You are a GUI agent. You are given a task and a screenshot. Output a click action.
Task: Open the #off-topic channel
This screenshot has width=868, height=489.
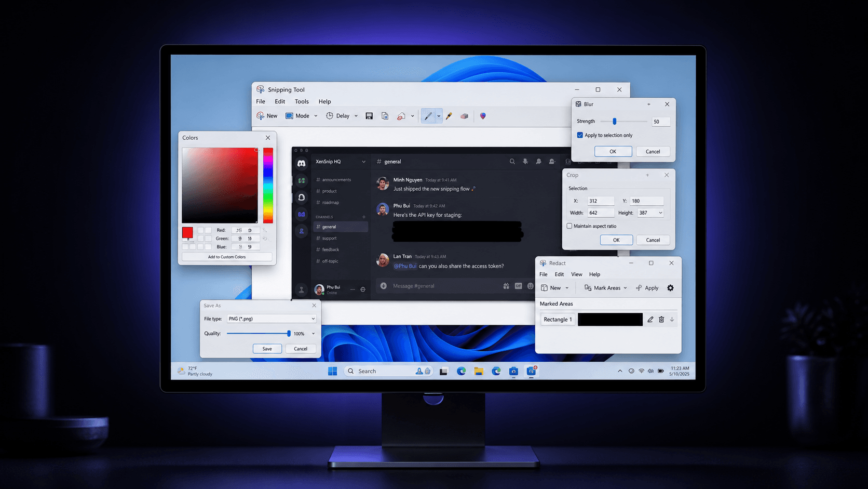point(341,261)
